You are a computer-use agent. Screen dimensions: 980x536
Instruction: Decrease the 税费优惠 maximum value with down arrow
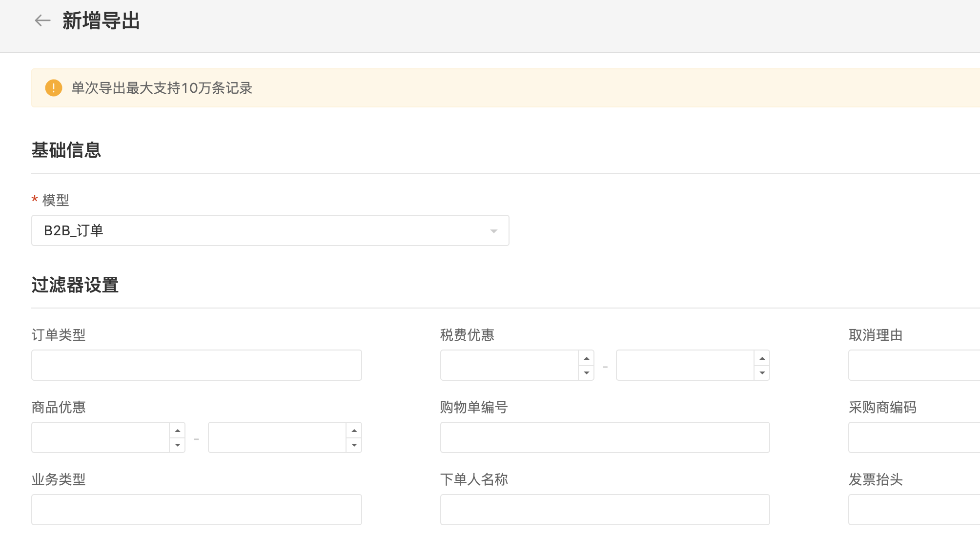point(762,372)
